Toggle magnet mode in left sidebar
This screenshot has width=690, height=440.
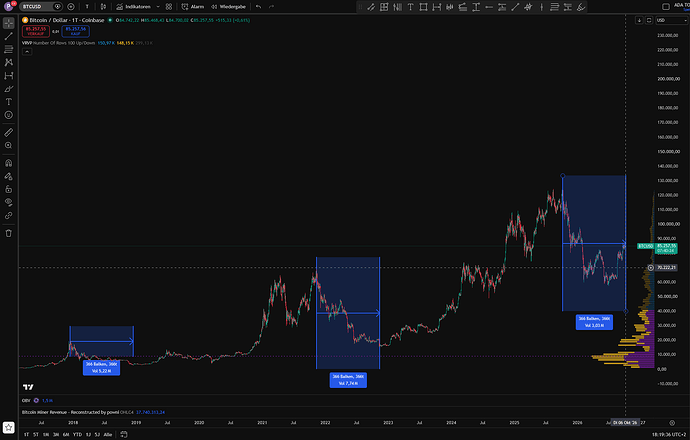8,163
